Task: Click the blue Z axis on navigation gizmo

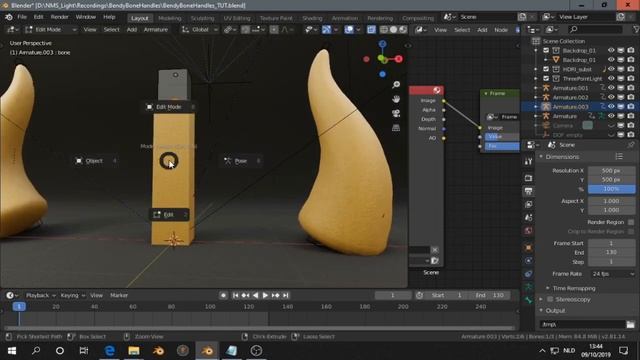Action: click(x=382, y=44)
